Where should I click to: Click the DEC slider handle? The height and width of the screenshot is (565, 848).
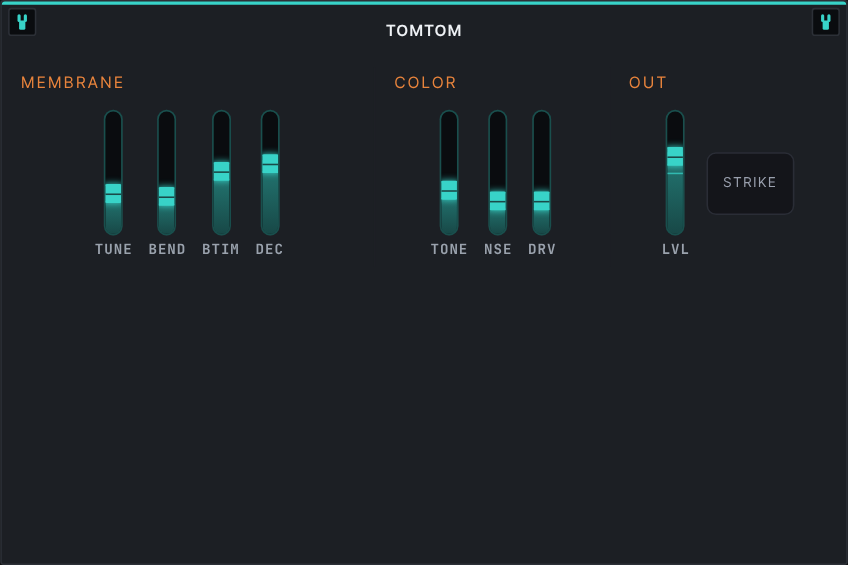click(270, 164)
